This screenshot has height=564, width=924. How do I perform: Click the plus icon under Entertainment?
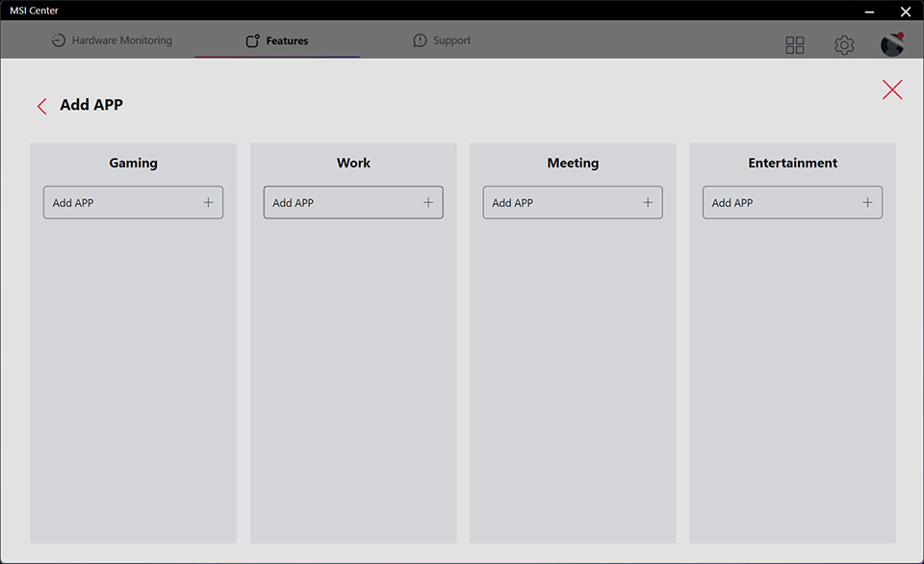867,203
